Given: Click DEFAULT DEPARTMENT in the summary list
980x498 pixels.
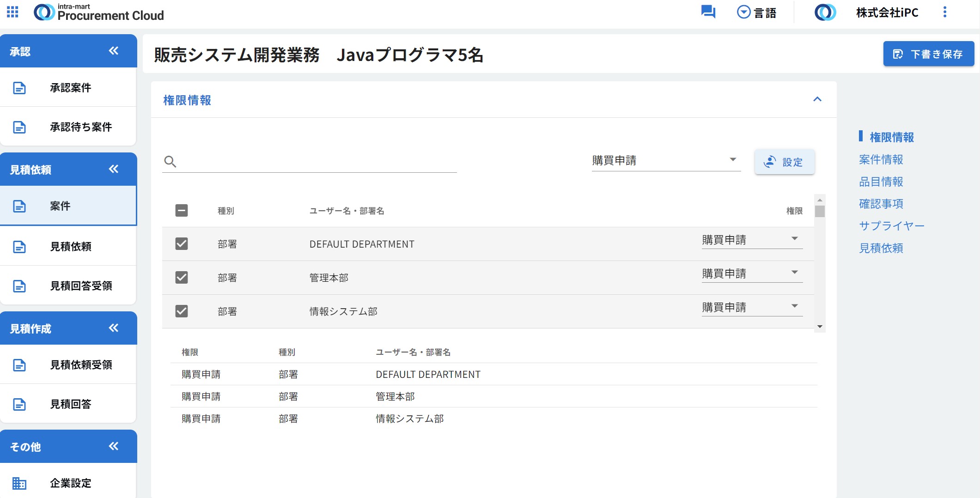Looking at the screenshot, I should 428,374.
